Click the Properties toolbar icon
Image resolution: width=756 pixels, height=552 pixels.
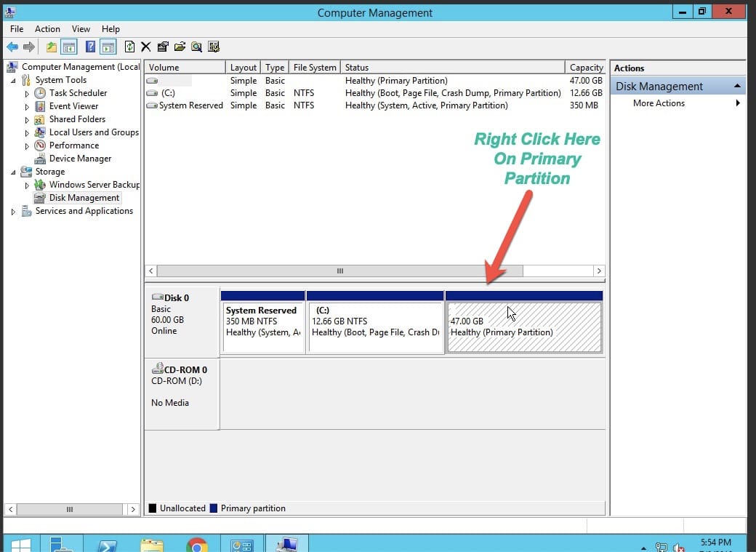[x=163, y=47]
